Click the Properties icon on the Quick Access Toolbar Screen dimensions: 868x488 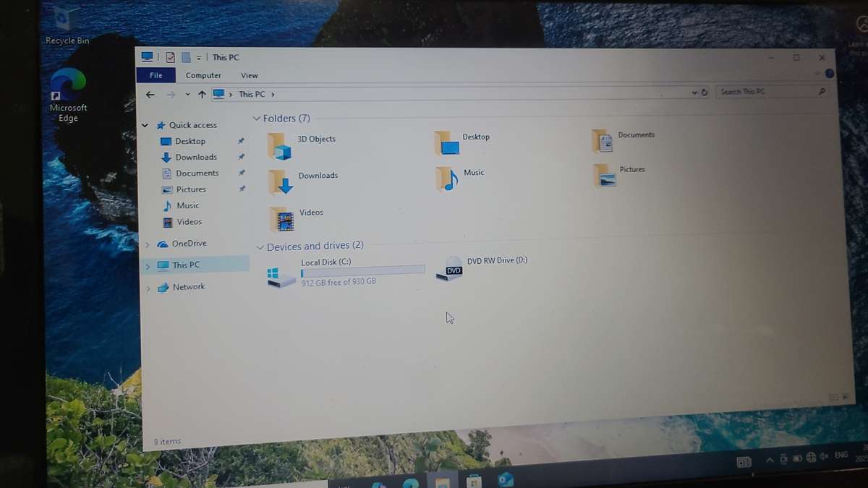170,57
